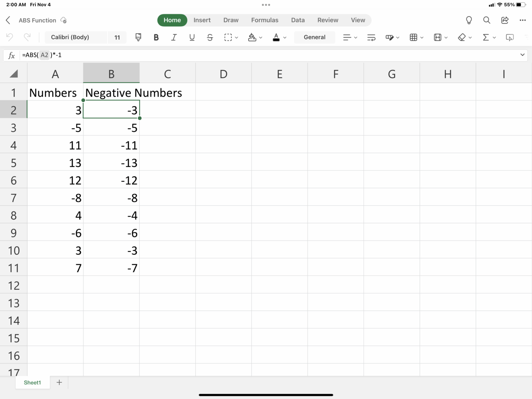Click the ABS Function back button
532x399 pixels.
tap(8, 20)
